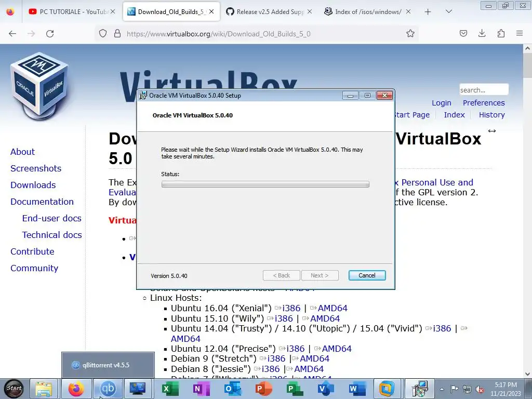Click Cancel in VirtualBox Setup

(367, 275)
